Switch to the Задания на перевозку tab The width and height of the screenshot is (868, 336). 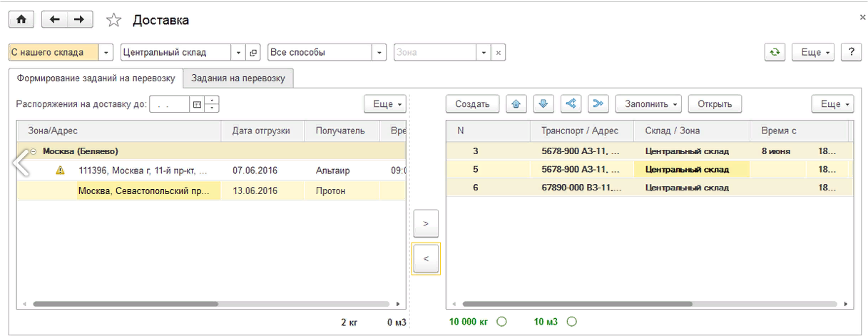pyautogui.click(x=238, y=78)
